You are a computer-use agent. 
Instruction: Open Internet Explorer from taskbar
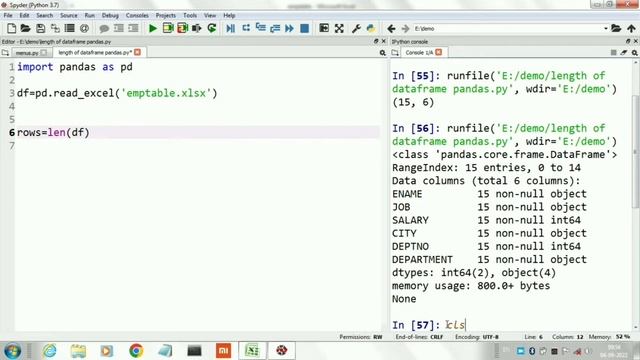[49, 351]
